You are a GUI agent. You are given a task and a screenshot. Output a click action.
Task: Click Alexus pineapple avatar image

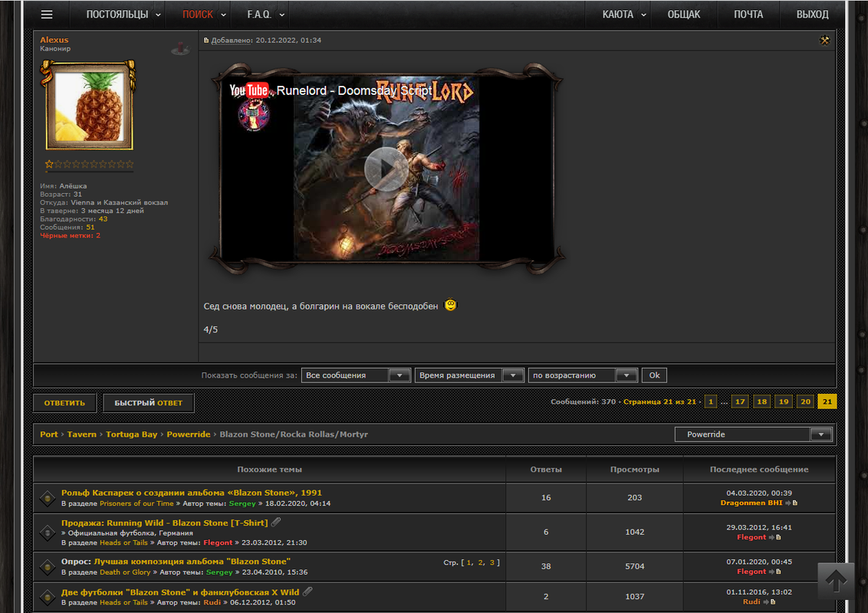coord(89,105)
